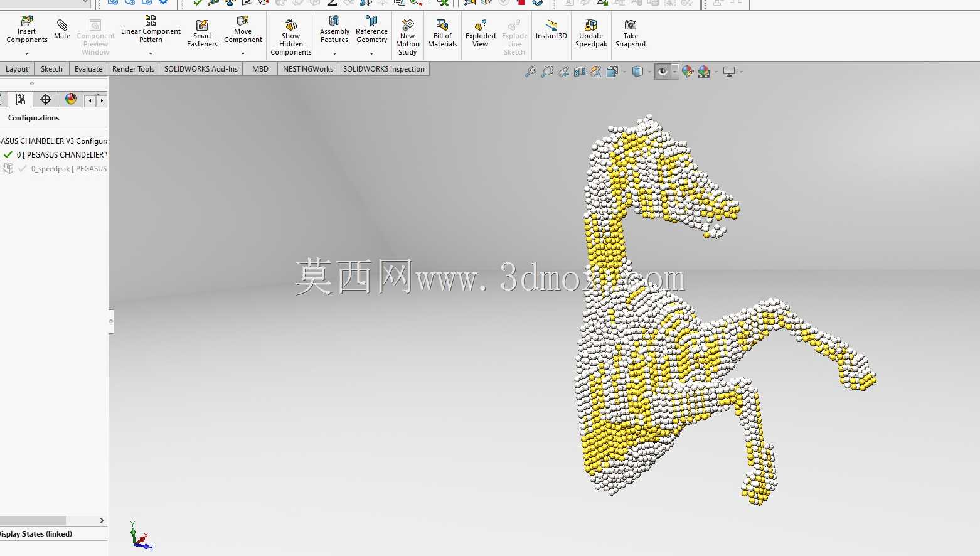Screen dimensions: 980x556
Task: Expand Insert Components dropdown arrow
Action: (27, 53)
